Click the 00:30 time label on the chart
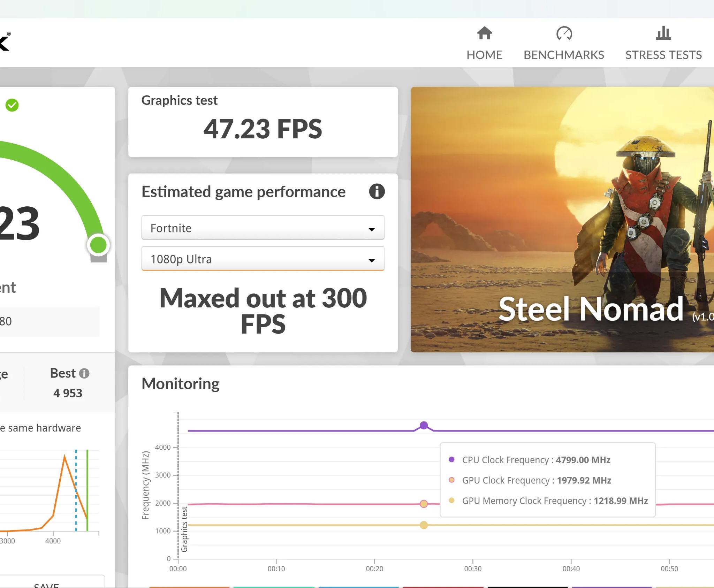 (473, 568)
